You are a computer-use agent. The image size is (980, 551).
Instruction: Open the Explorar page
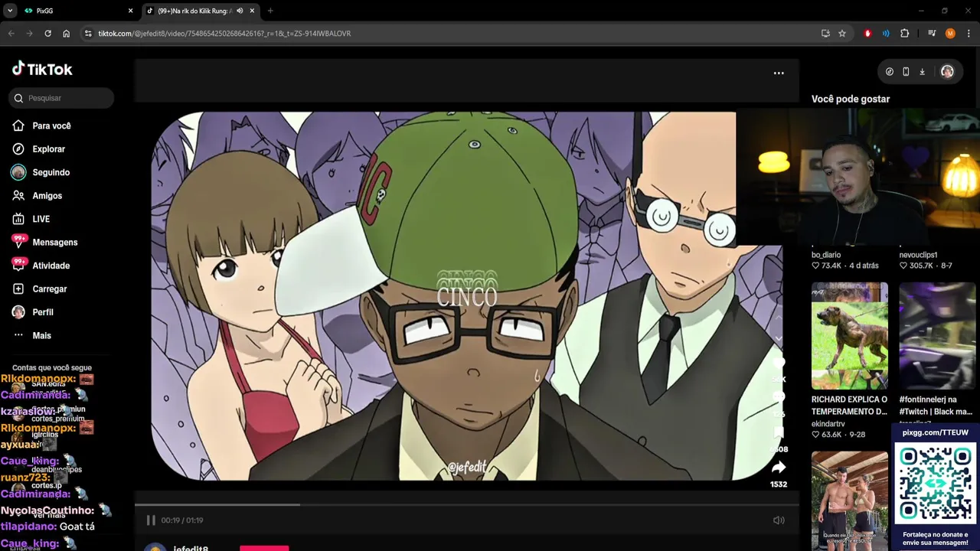pyautogui.click(x=48, y=149)
